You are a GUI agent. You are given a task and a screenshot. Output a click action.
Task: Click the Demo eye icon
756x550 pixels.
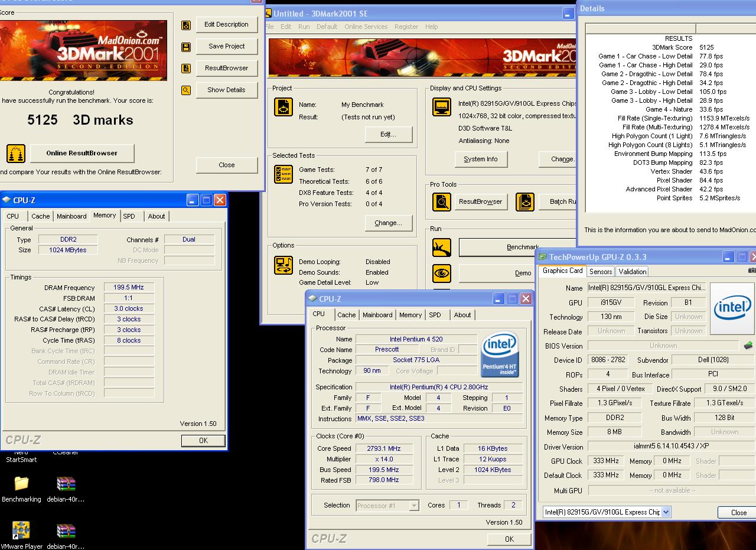pyautogui.click(x=442, y=273)
